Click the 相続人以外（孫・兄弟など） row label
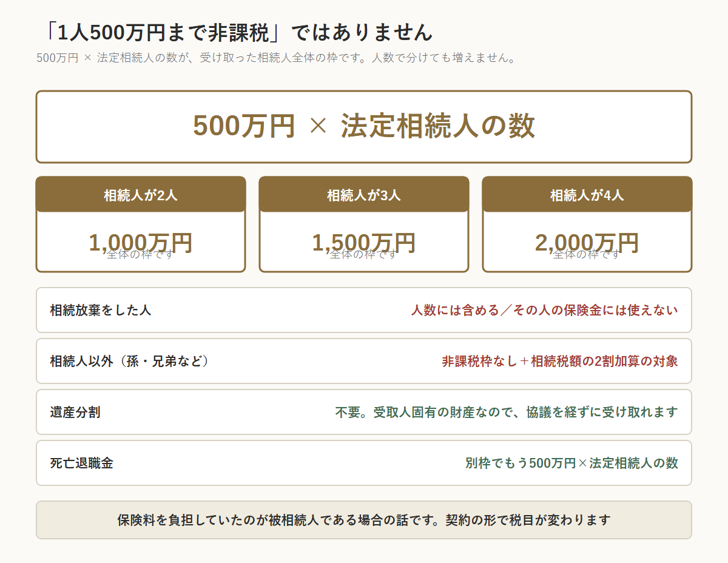728x563 pixels. tap(129, 361)
